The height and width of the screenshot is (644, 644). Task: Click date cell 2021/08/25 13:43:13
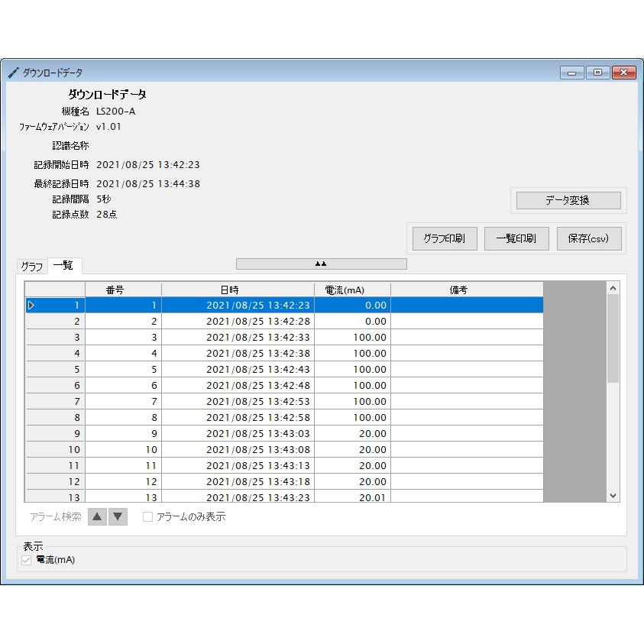(x=238, y=465)
